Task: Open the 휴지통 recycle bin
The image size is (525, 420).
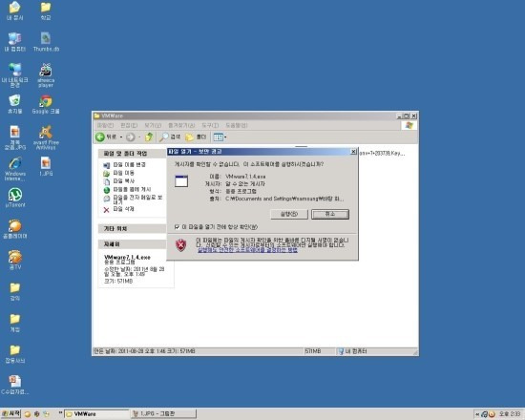Action: [x=14, y=104]
